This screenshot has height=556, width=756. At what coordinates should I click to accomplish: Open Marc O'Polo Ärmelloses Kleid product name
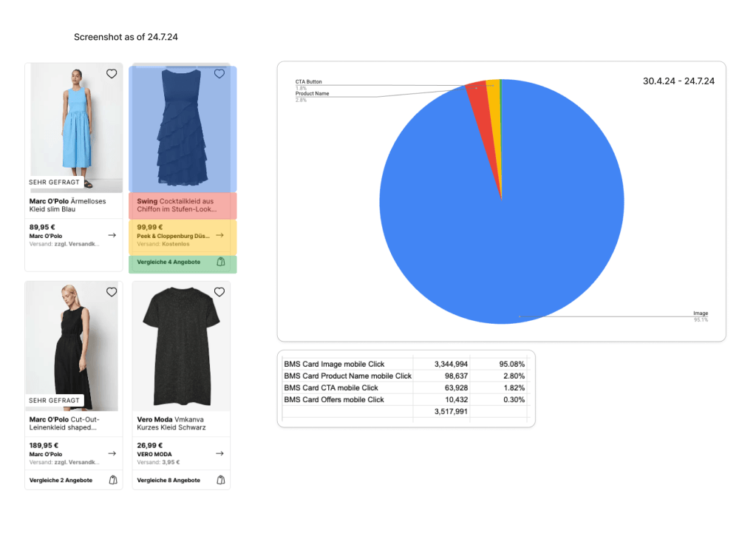67,205
